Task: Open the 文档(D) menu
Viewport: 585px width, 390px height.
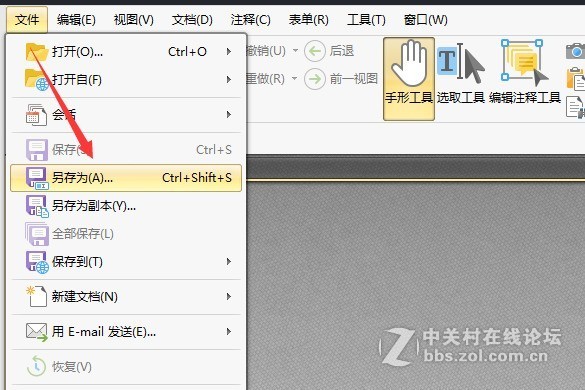Action: [192, 19]
